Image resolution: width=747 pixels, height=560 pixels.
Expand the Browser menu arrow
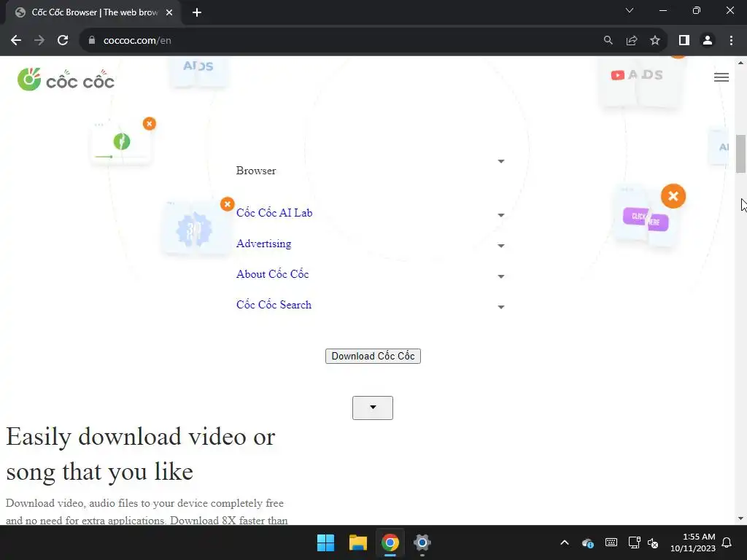click(500, 161)
